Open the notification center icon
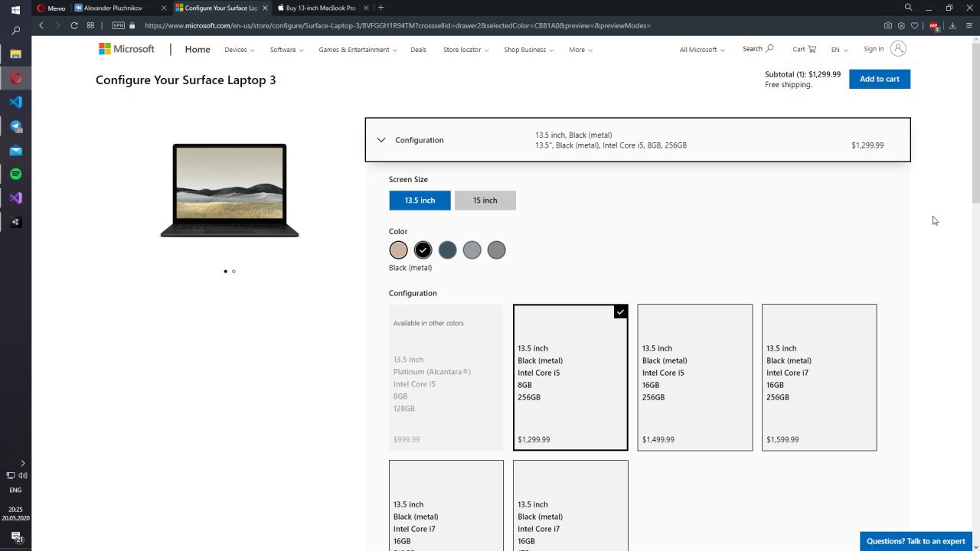 tap(16, 537)
